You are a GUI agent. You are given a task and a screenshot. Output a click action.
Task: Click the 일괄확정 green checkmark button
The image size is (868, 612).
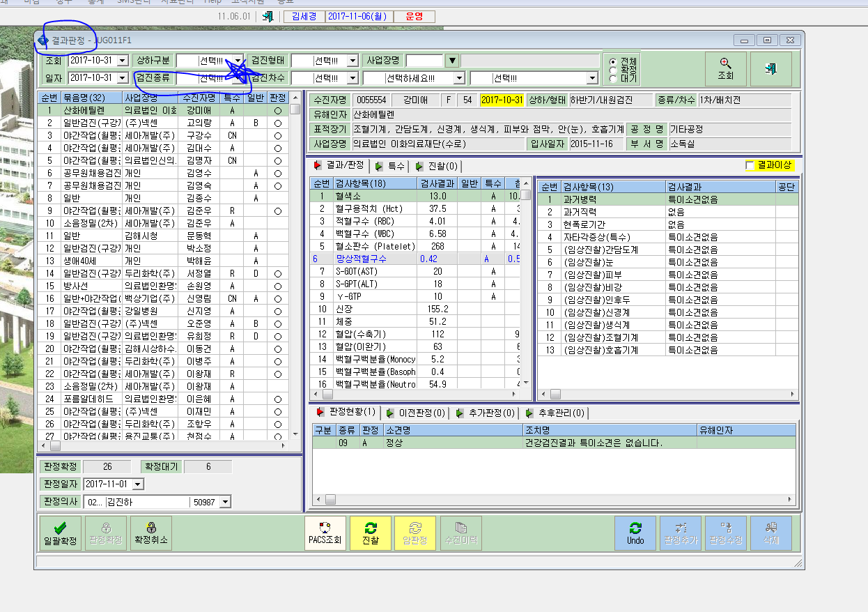(61, 533)
